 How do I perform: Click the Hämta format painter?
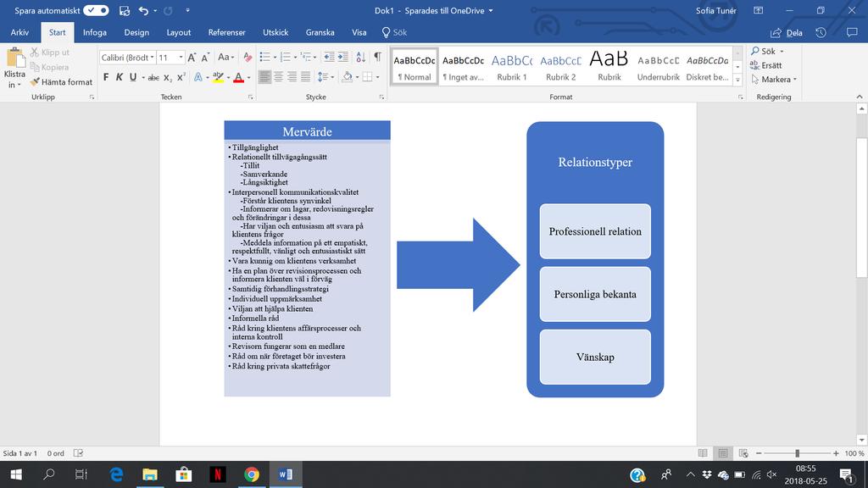point(61,82)
